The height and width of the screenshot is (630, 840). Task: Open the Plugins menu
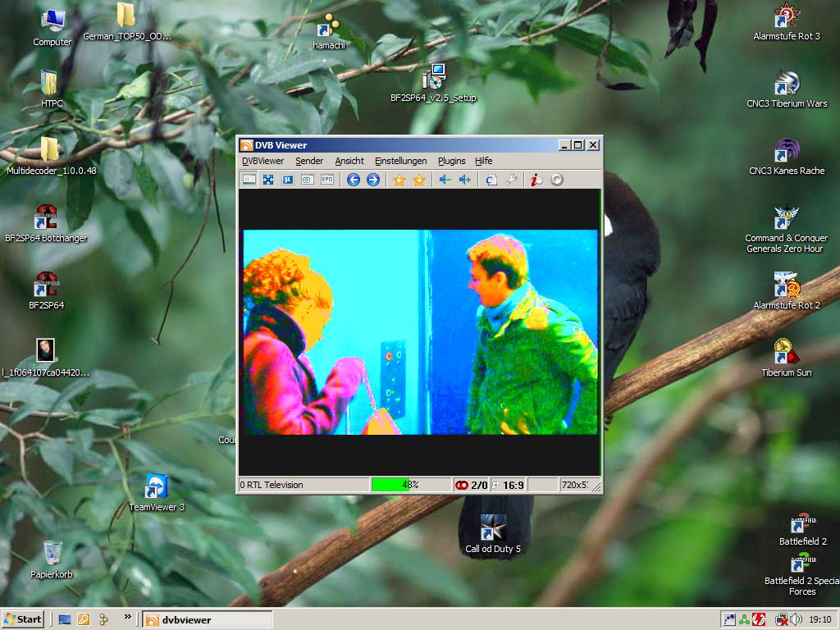(x=452, y=161)
